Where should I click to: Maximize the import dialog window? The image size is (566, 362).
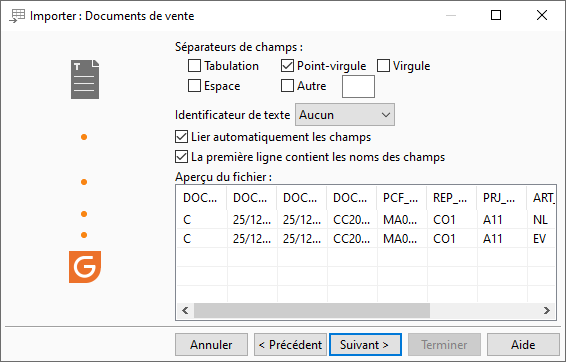point(496,15)
